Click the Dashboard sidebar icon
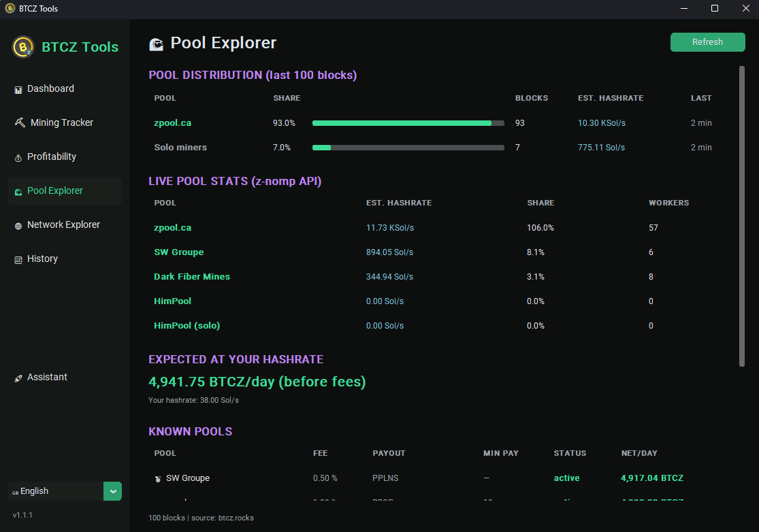The height and width of the screenshot is (532, 759). tap(18, 90)
